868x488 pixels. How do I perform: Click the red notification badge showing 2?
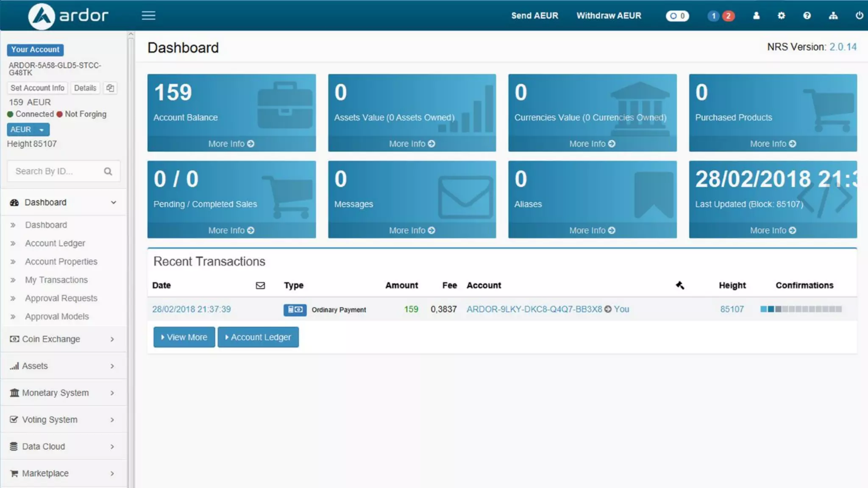(728, 16)
